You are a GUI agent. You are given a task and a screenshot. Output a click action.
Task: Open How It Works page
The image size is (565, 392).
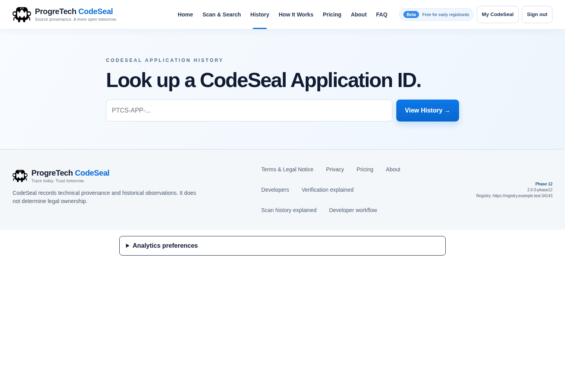(x=296, y=15)
